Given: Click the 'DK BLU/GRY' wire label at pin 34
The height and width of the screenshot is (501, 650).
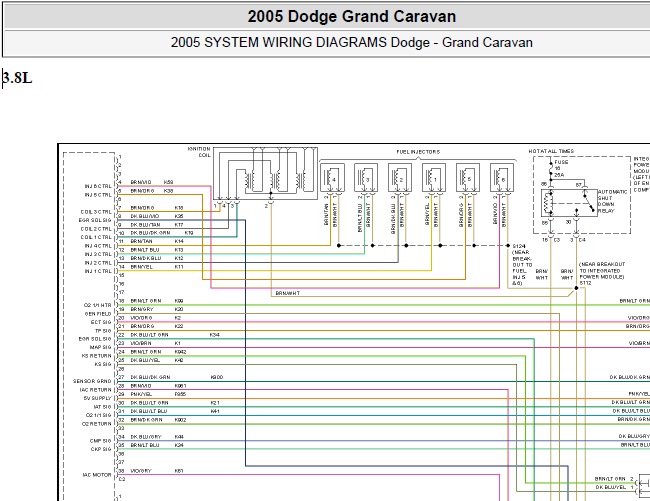Looking at the screenshot, I should pos(146,437).
